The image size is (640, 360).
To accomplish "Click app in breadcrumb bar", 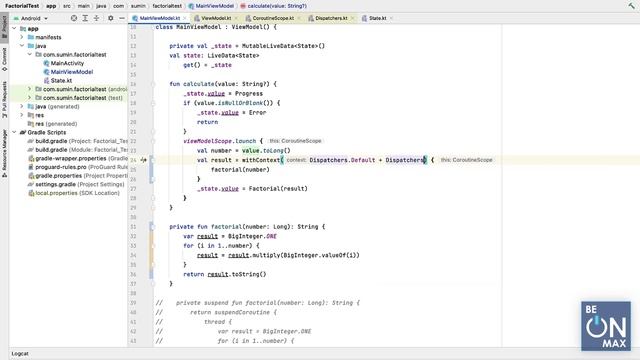I will 51,6.
